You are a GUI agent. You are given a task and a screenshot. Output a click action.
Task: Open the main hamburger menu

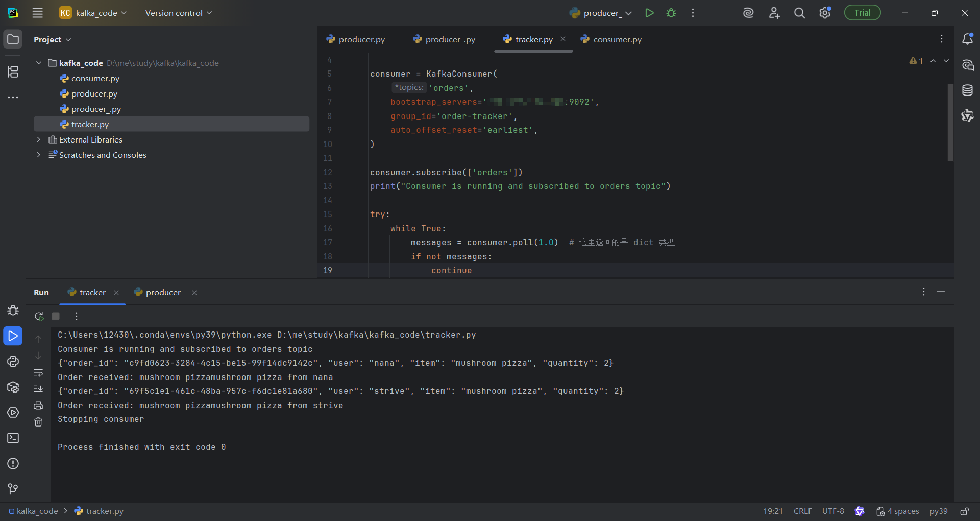pos(38,13)
